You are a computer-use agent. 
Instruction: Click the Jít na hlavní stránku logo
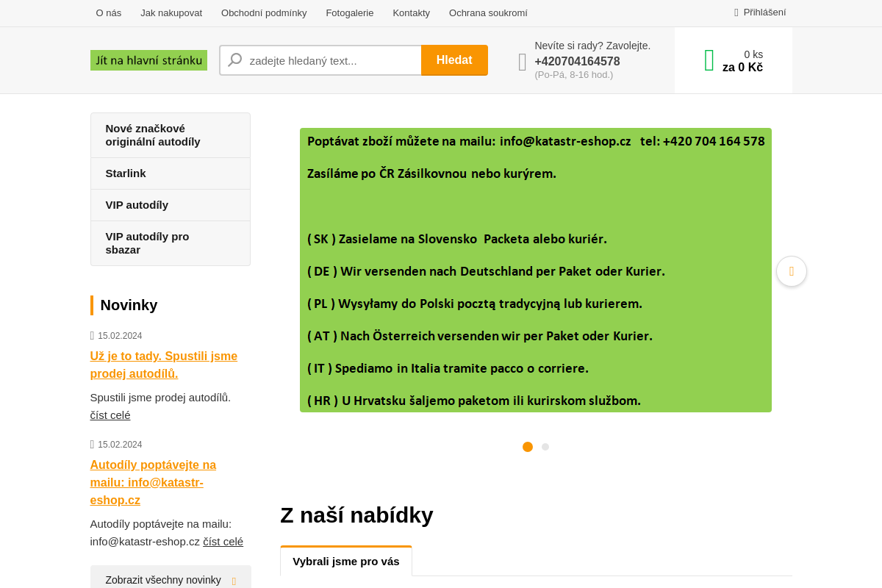click(148, 60)
